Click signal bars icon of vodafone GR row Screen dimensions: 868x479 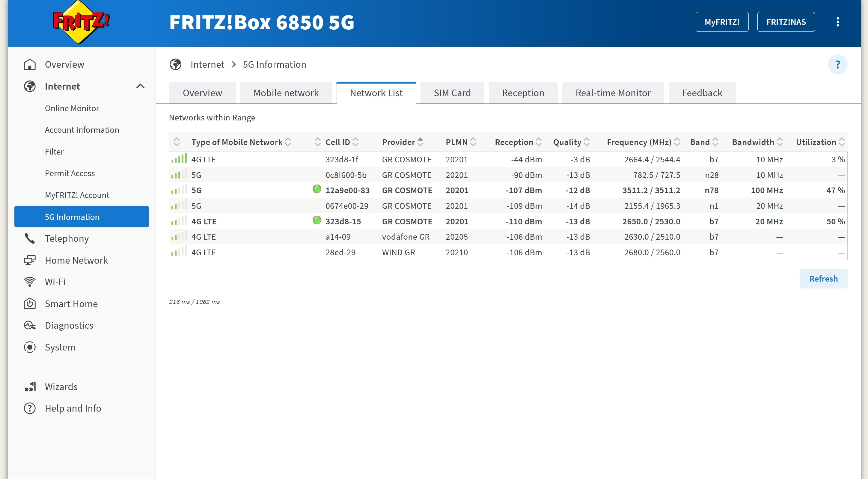tap(179, 236)
